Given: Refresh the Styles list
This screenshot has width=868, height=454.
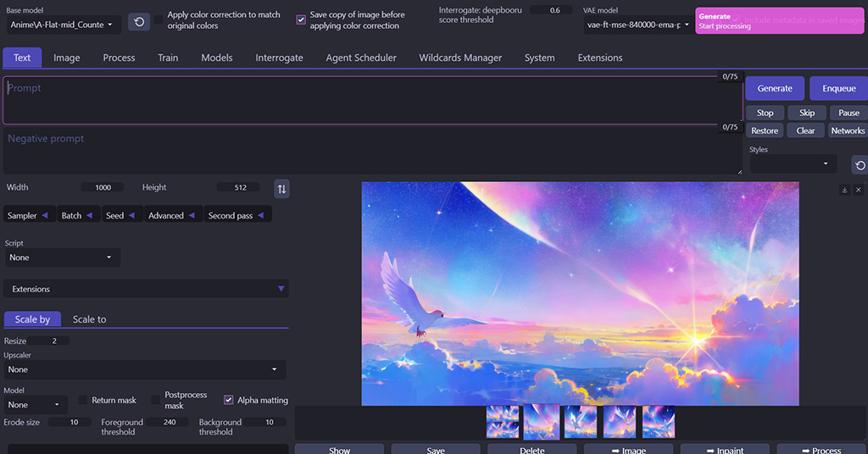Looking at the screenshot, I should click(x=860, y=165).
